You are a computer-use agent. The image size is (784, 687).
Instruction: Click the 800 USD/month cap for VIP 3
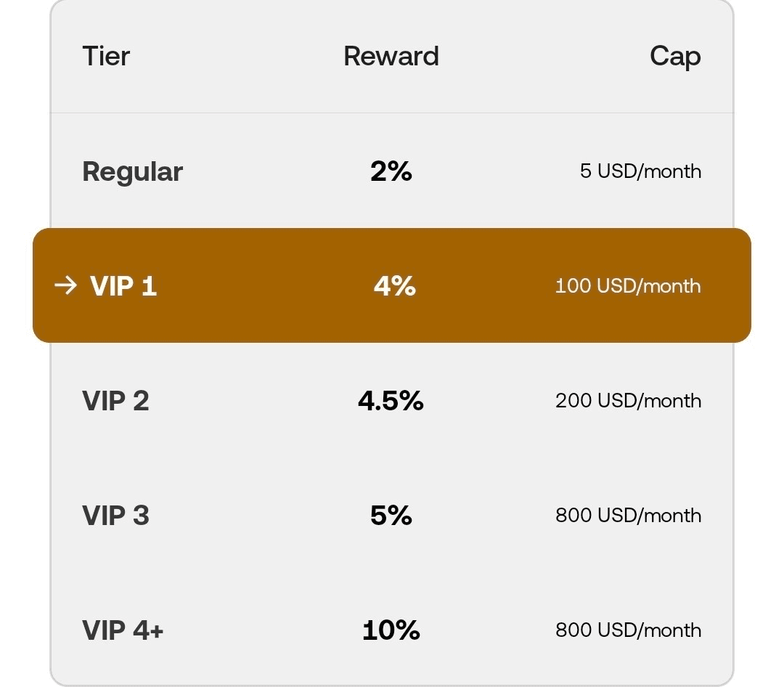tap(628, 516)
